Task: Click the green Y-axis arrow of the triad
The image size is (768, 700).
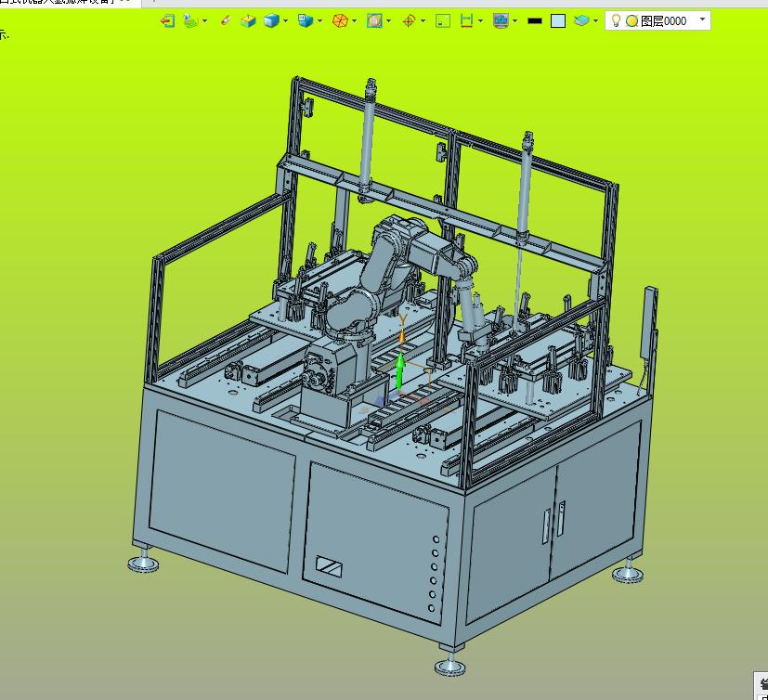Action: (399, 372)
